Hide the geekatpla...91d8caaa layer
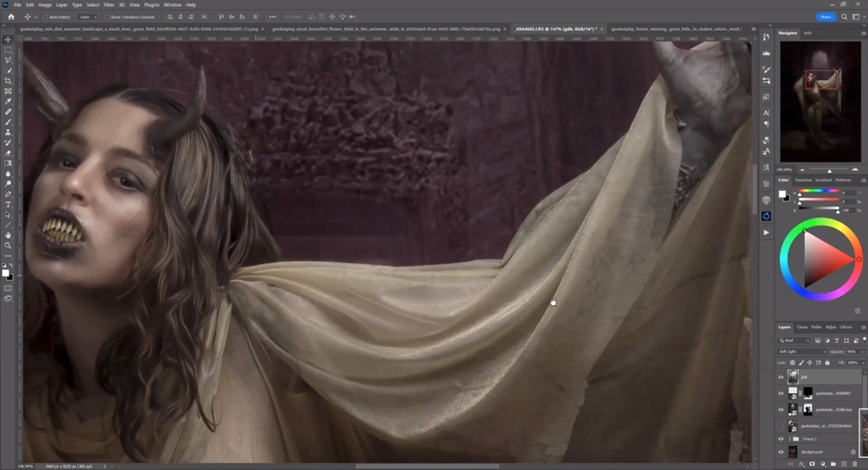Viewport: 868px width, 470px height. 781,410
